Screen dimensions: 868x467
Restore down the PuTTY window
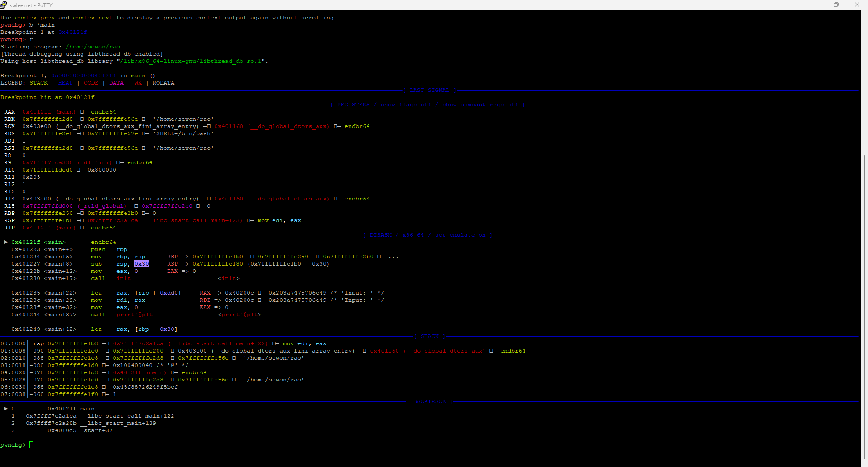836,5
